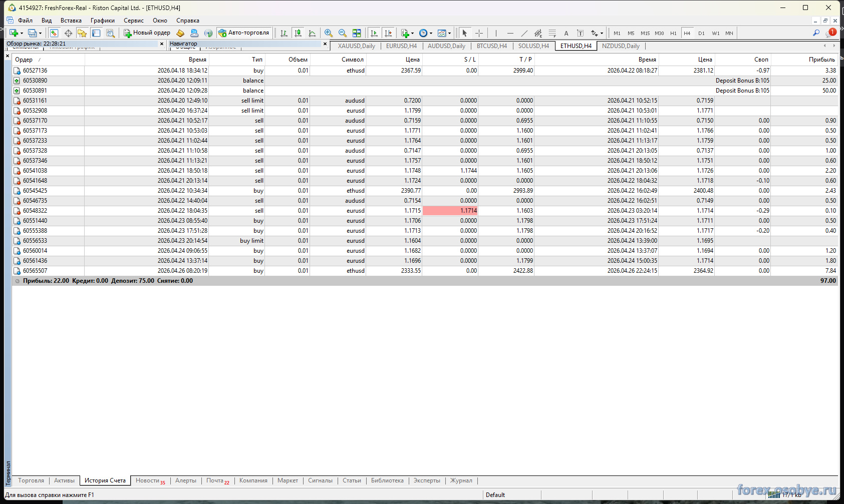Click the Новый ордер button

147,33
